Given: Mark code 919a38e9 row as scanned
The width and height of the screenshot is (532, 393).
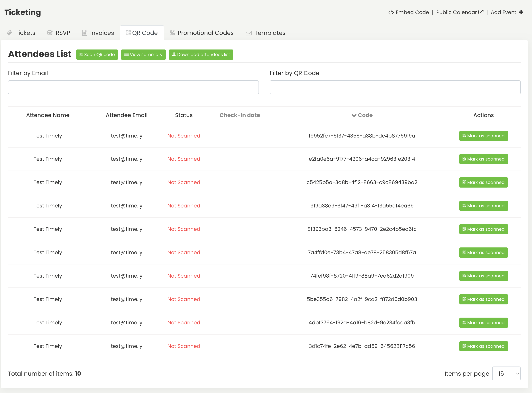Looking at the screenshot, I should click(483, 206).
